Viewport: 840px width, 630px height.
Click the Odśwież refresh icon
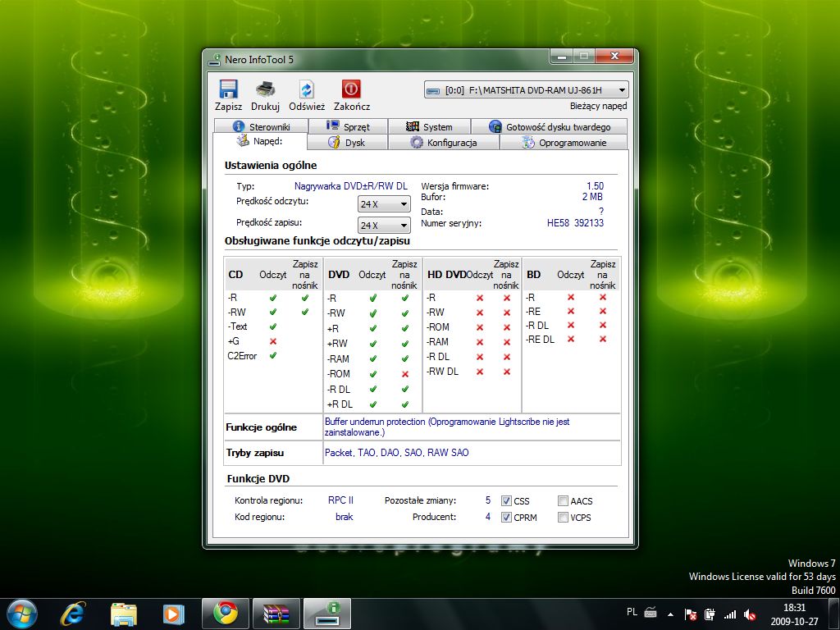point(307,89)
